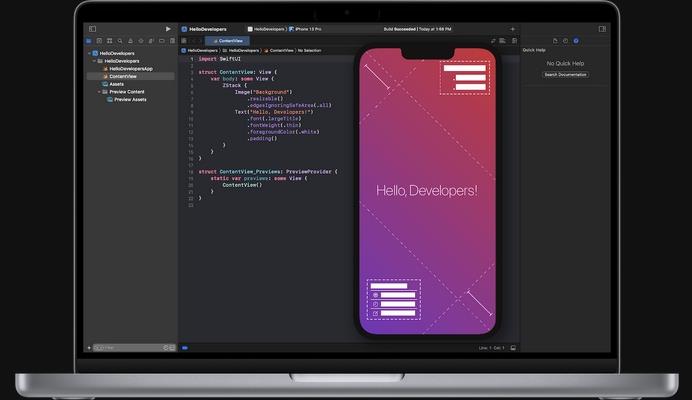Select the Project navigator icon
Image resolution: width=692 pixels, height=400 pixels.
click(89, 41)
